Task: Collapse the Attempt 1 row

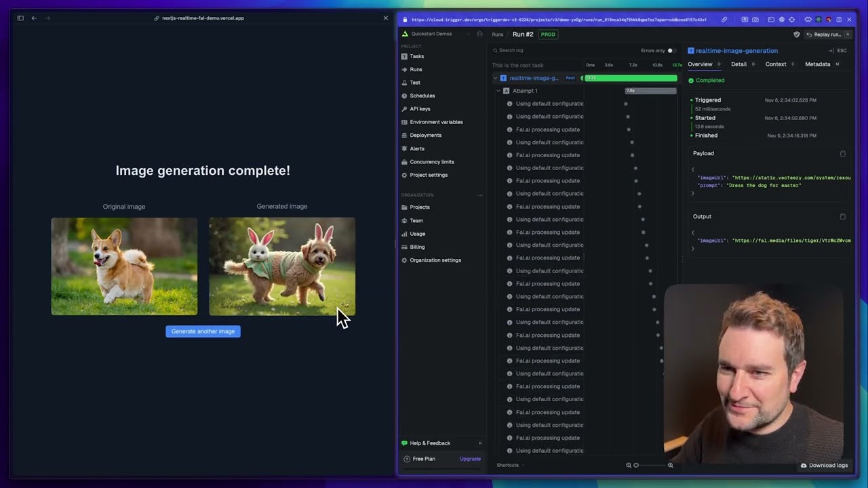Action: [498, 91]
